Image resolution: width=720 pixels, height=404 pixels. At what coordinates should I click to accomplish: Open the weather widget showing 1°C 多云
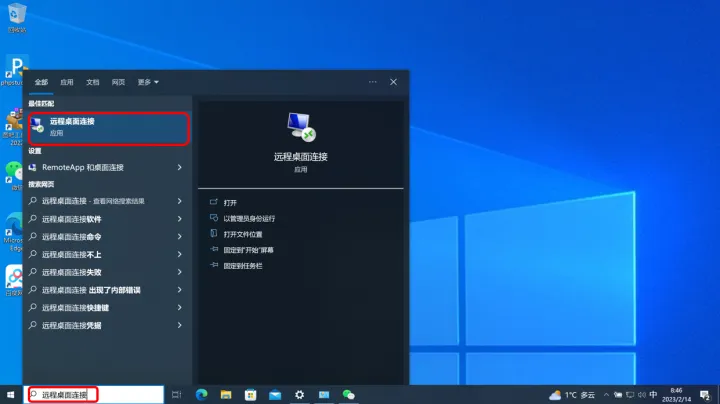click(572, 395)
